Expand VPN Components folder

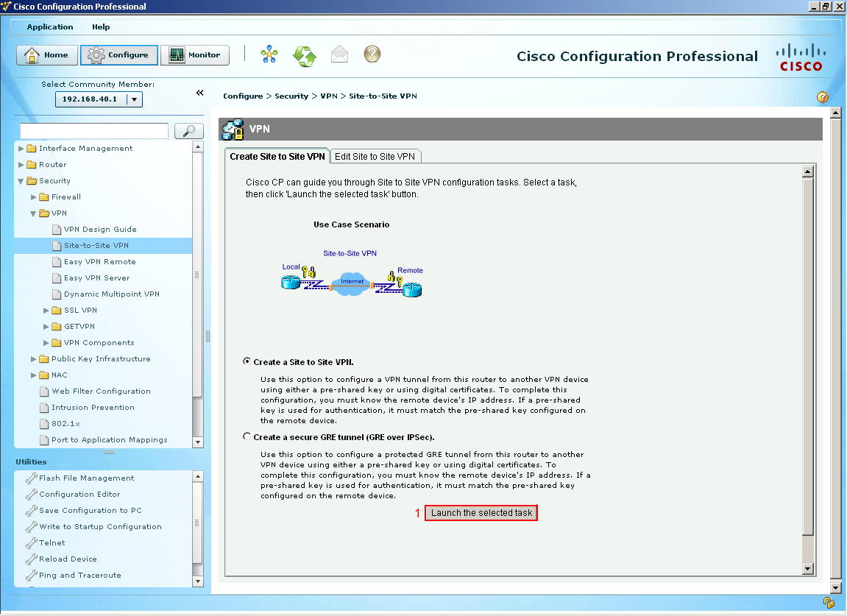[46, 343]
